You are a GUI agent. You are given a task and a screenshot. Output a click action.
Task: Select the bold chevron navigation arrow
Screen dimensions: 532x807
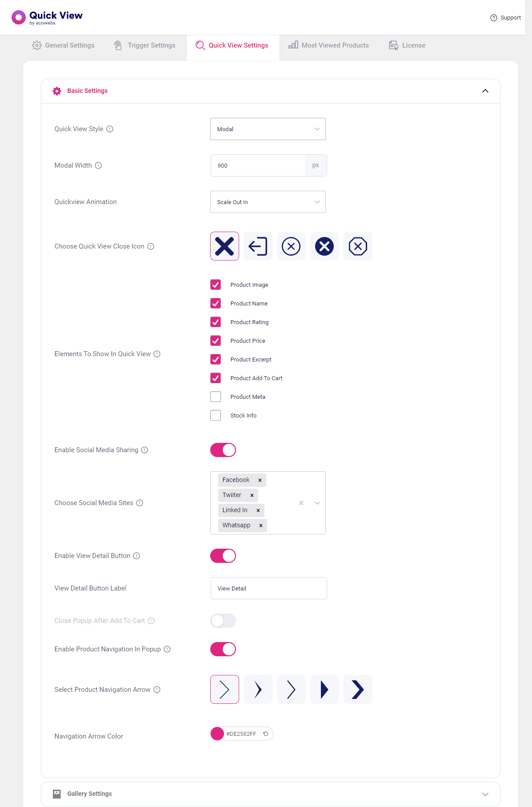358,689
